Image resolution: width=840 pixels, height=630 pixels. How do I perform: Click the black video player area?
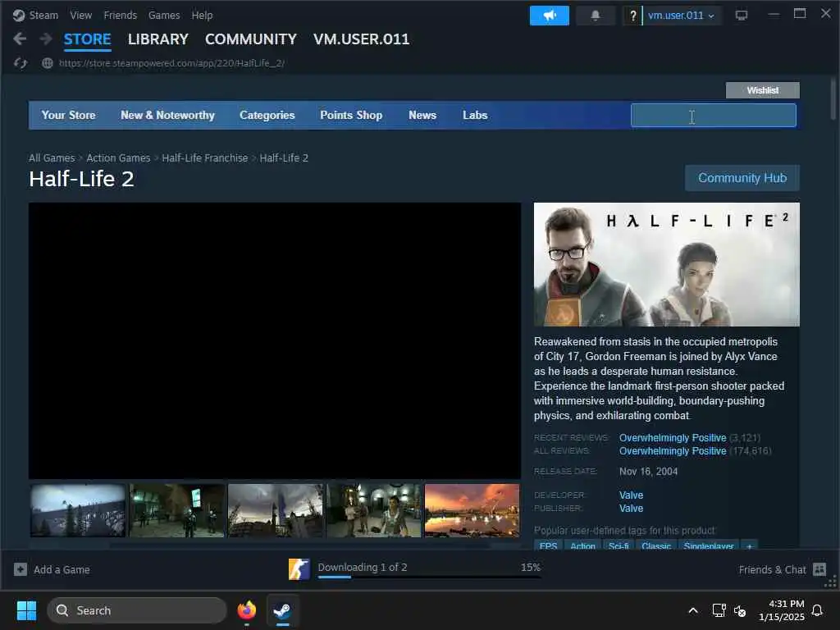pos(275,340)
